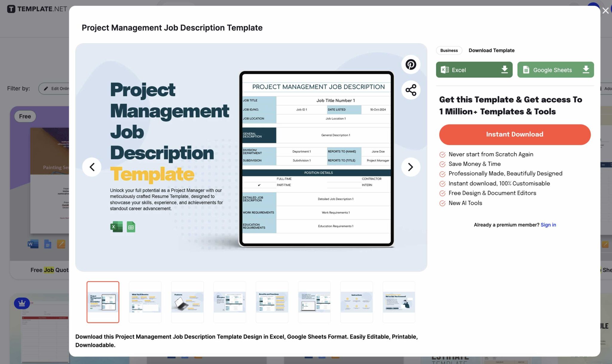
Task: Show the next preview image
Action: 410,167
